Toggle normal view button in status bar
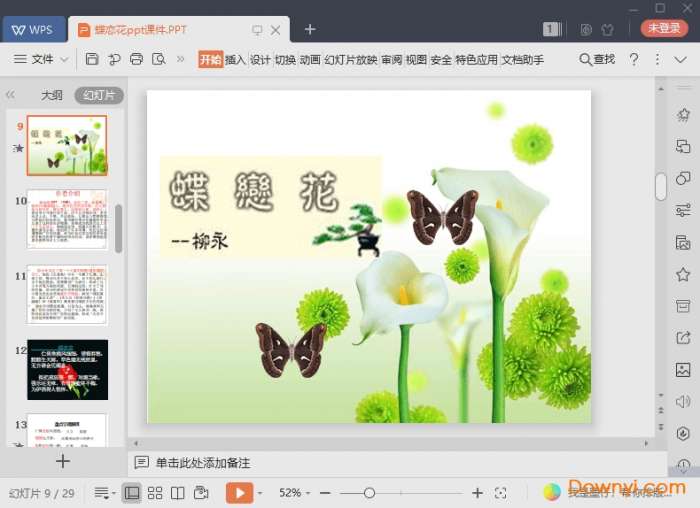 [x=132, y=493]
